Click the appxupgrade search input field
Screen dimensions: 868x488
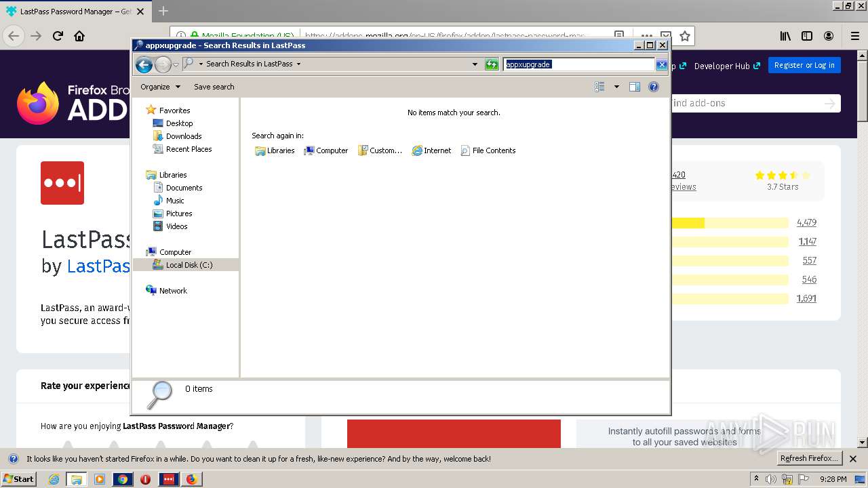579,64
